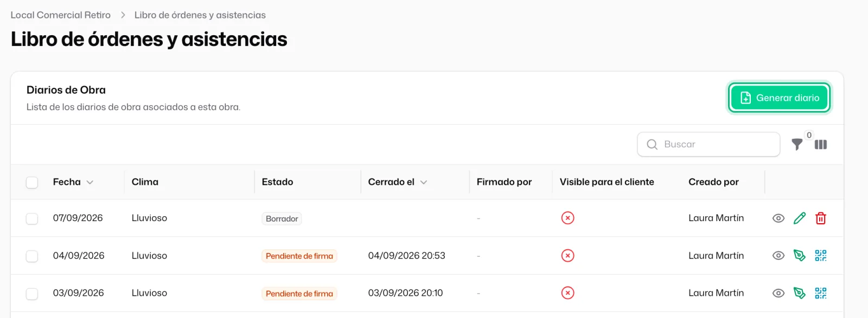Viewport: 868px width, 318px height.
Task: Check the 07/09/2026 row checkbox
Action: (32, 218)
